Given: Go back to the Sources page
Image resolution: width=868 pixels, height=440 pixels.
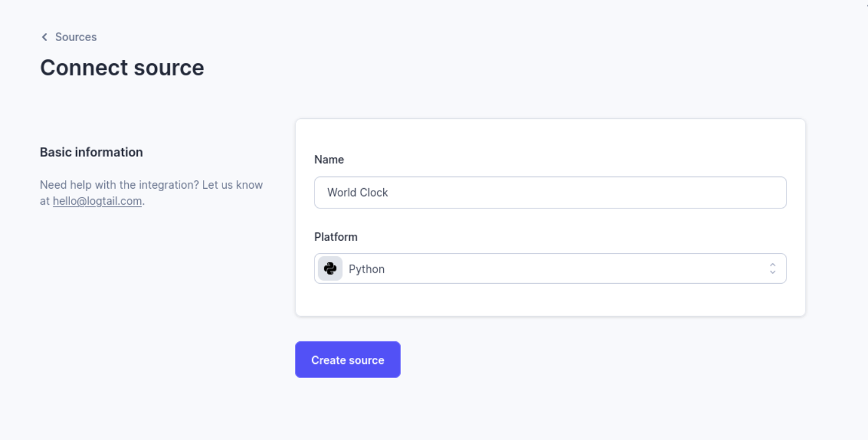Looking at the screenshot, I should tap(75, 37).
